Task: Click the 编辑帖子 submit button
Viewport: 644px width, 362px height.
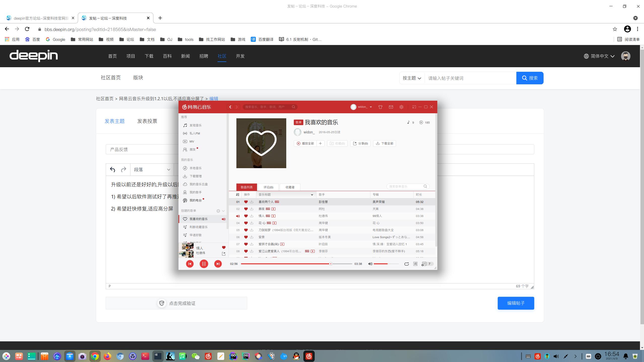Action: point(516,303)
